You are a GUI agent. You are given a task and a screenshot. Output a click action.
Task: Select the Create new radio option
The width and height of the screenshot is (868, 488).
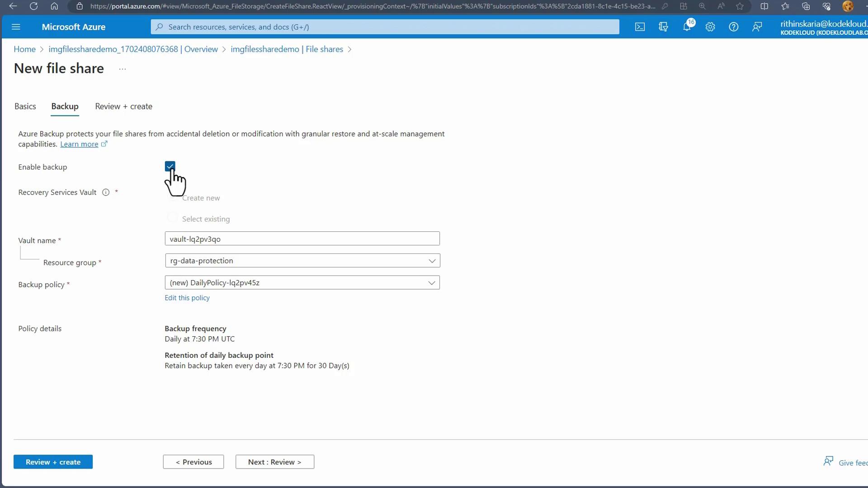tap(172, 197)
